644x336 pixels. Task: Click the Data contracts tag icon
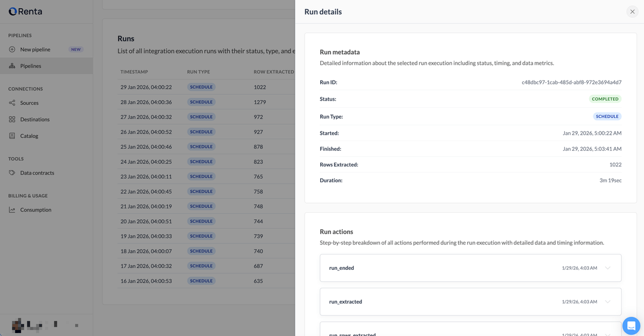[x=12, y=173]
